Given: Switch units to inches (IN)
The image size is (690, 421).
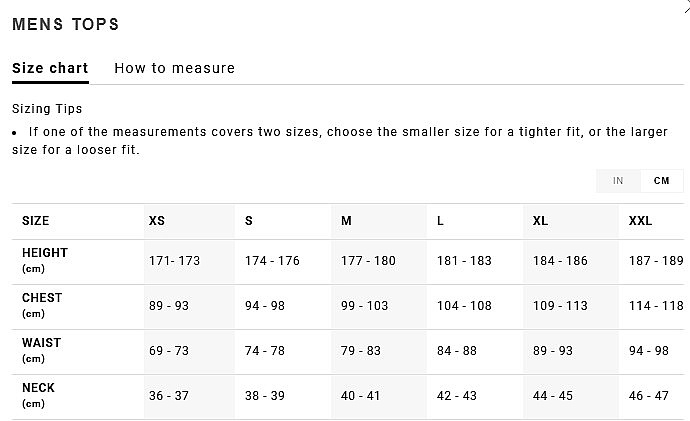Looking at the screenshot, I should coord(618,181).
